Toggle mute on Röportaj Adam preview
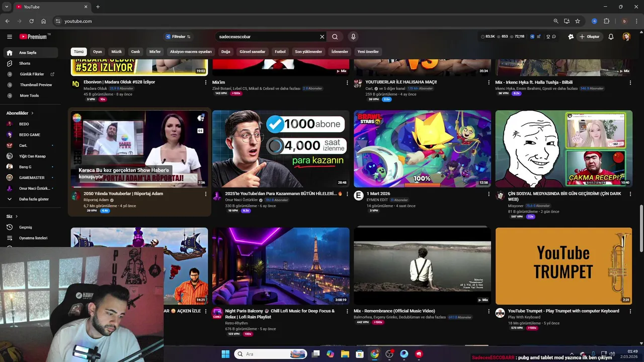Image resolution: width=644 pixels, height=362 pixels. tap(200, 118)
